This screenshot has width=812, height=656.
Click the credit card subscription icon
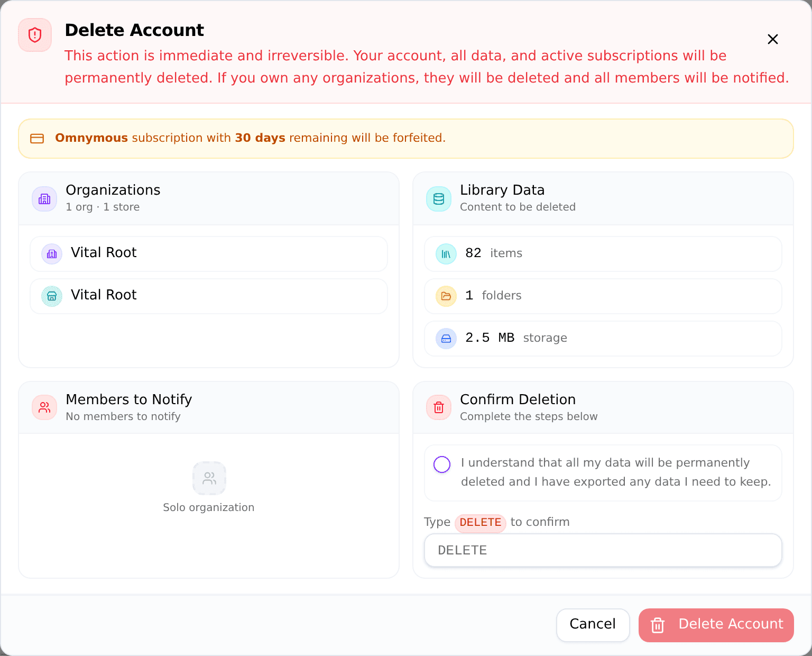[x=37, y=139]
